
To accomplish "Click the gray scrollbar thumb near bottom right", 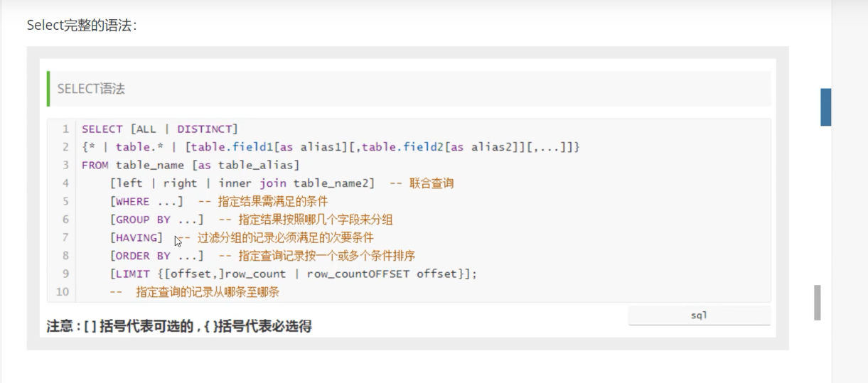I will coord(818,303).
